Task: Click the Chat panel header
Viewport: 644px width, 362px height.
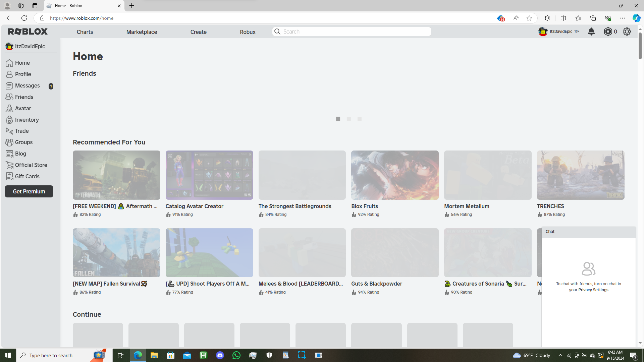Action: pos(588,232)
